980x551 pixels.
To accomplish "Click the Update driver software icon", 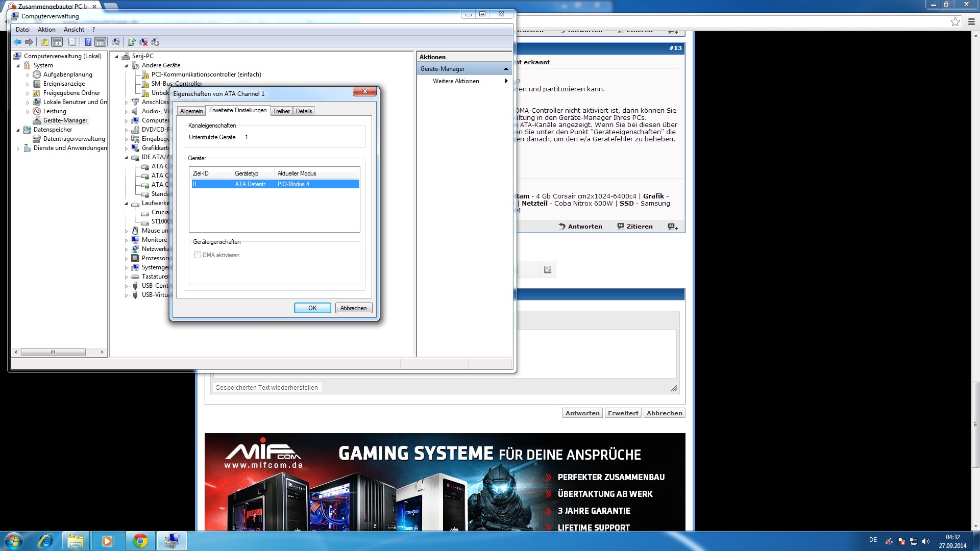I will click(x=132, y=42).
